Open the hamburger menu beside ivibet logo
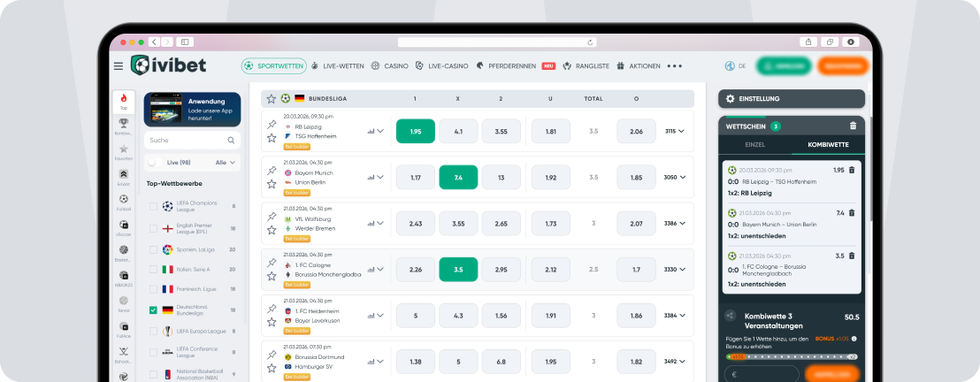This screenshot has height=382, width=980. click(119, 65)
